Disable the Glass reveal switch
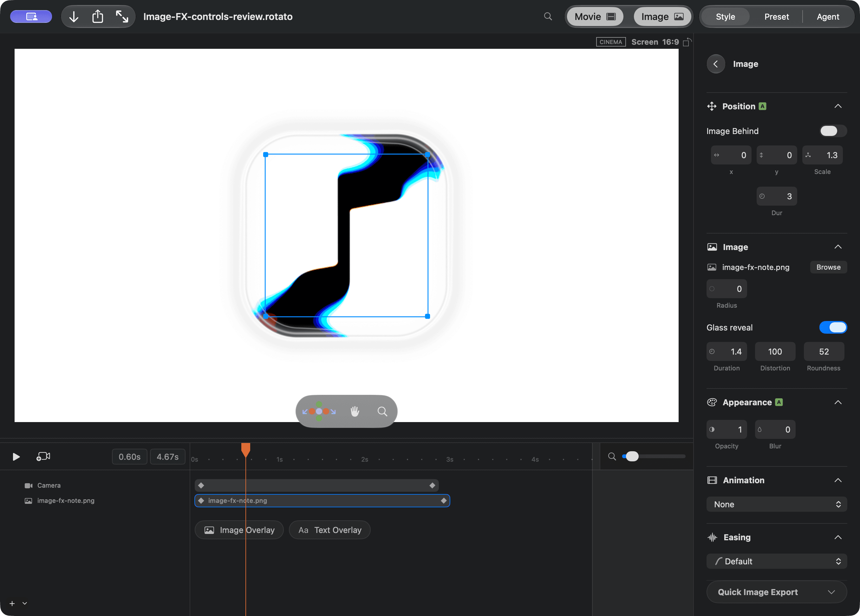The height and width of the screenshot is (616, 860). (x=833, y=327)
